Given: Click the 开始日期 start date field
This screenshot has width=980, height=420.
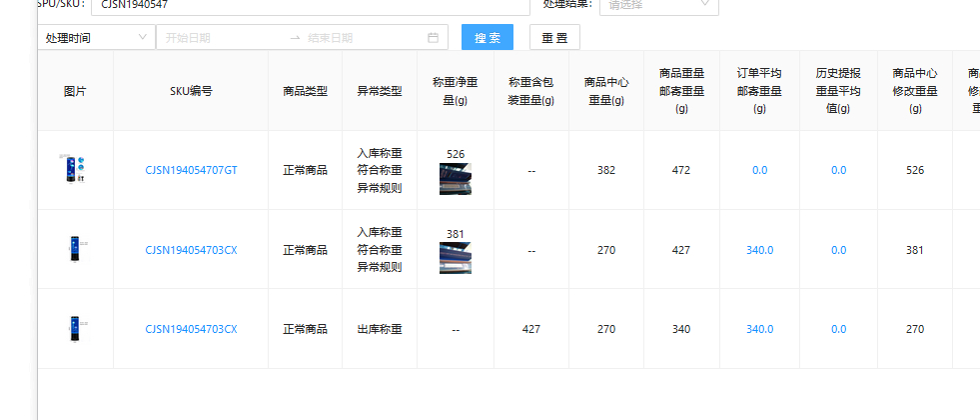Looking at the screenshot, I should [x=222, y=38].
